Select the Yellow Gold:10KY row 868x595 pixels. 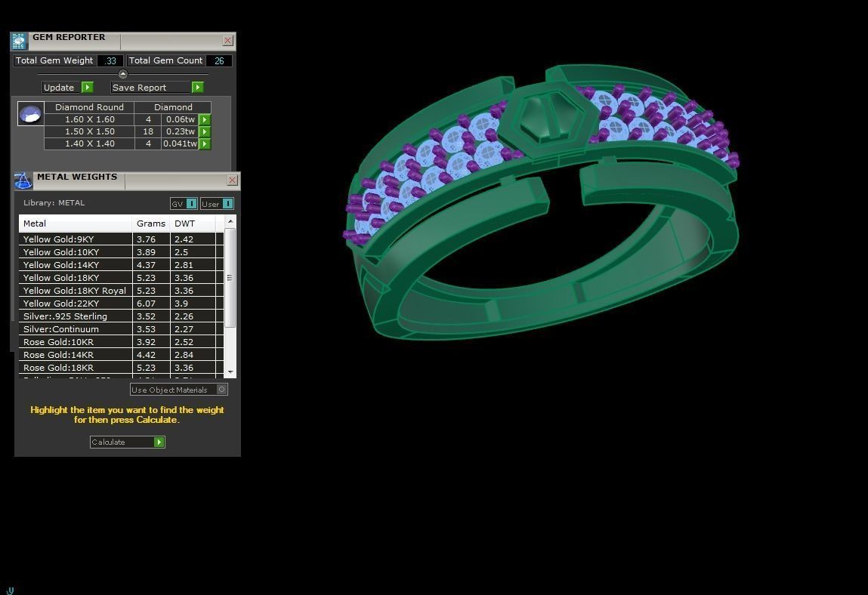[121, 252]
